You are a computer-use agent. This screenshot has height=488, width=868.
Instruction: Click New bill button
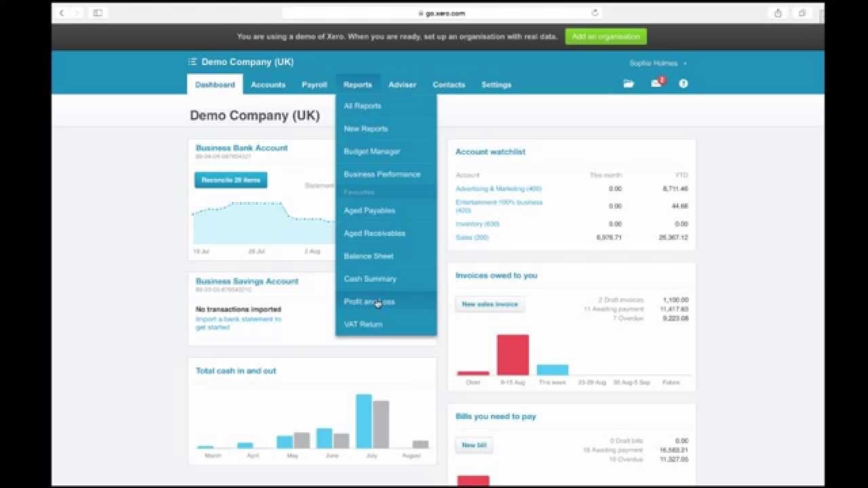(474, 445)
